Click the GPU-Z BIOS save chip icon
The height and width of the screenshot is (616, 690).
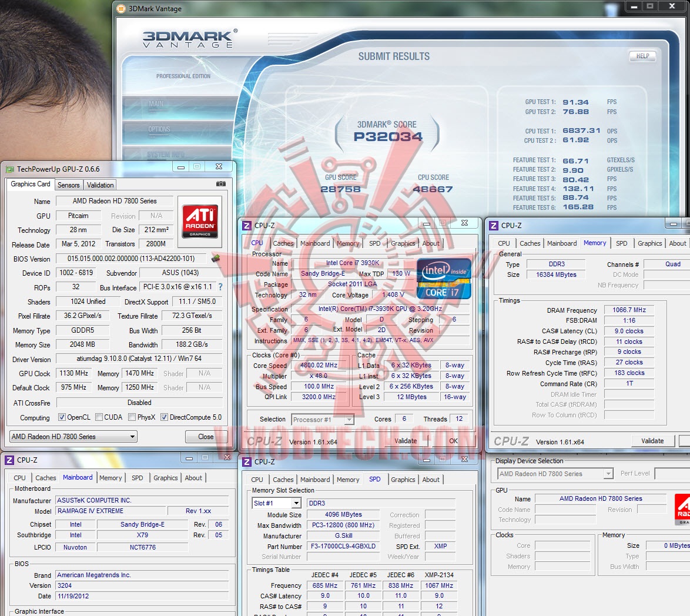[216, 258]
